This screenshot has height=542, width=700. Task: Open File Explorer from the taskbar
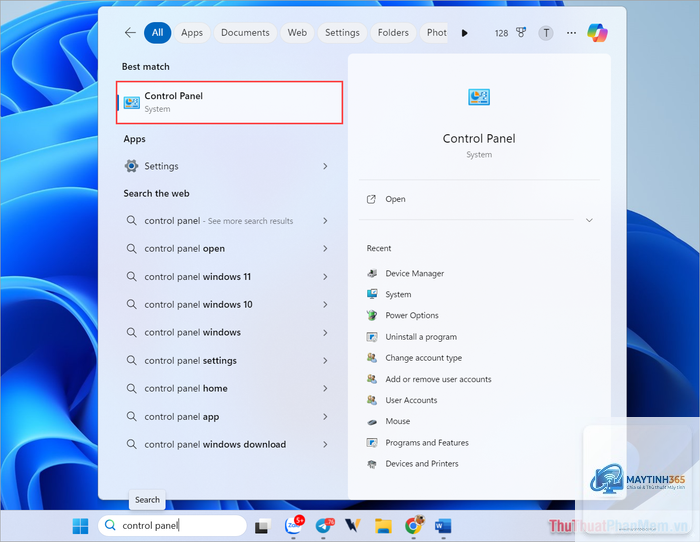383,526
